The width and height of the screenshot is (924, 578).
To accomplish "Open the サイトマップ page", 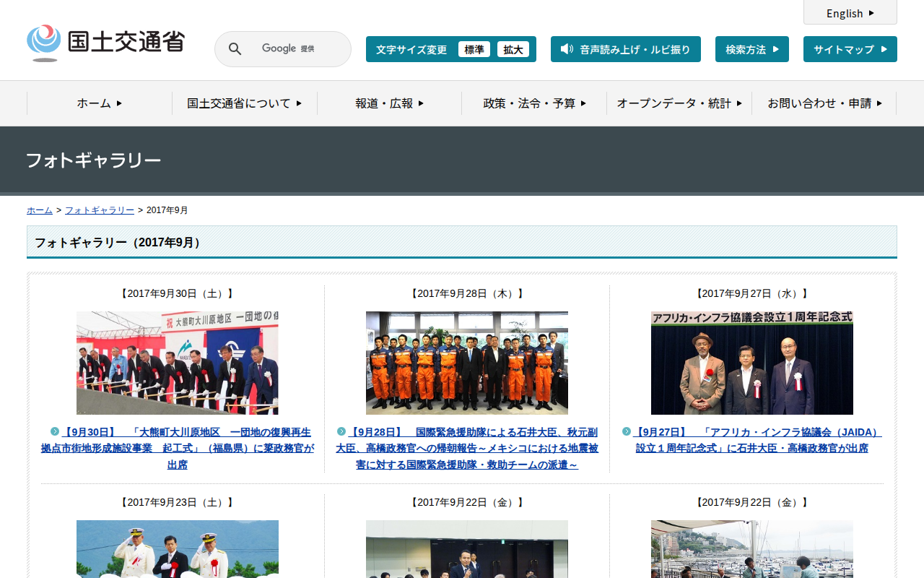I will [x=850, y=49].
